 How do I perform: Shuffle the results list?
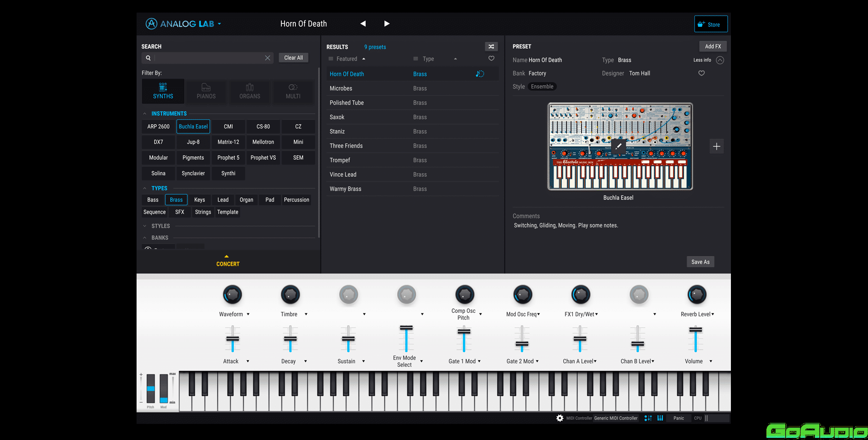coord(491,47)
